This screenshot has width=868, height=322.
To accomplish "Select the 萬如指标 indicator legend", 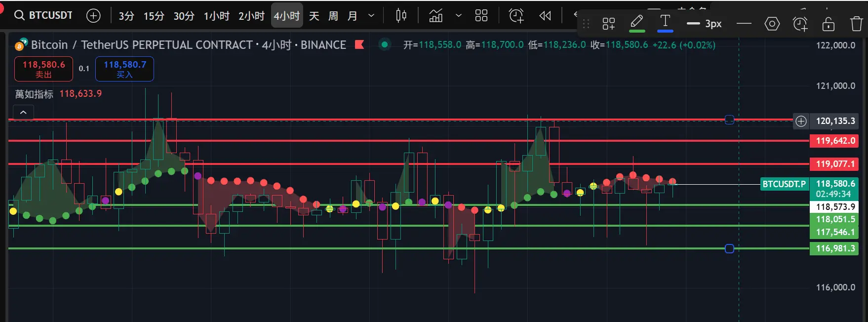I will click(34, 94).
